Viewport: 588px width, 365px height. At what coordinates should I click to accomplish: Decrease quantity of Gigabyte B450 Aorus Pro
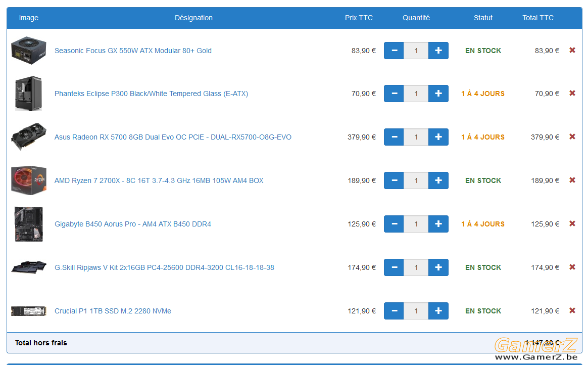[x=394, y=224]
